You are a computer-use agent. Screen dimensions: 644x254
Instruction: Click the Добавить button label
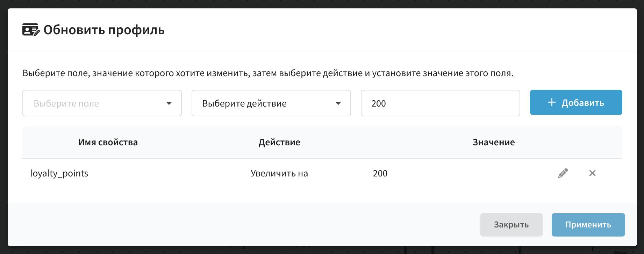583,103
